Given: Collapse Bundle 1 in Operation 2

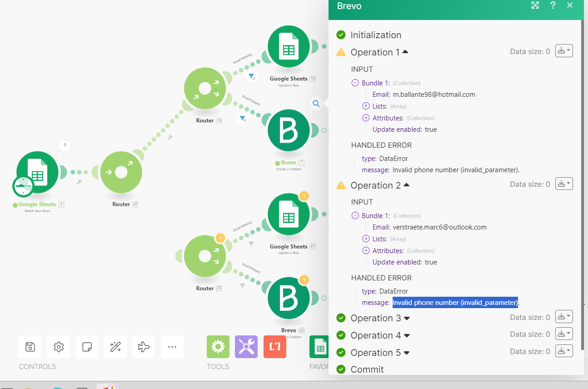Looking at the screenshot, I should click(x=355, y=216).
